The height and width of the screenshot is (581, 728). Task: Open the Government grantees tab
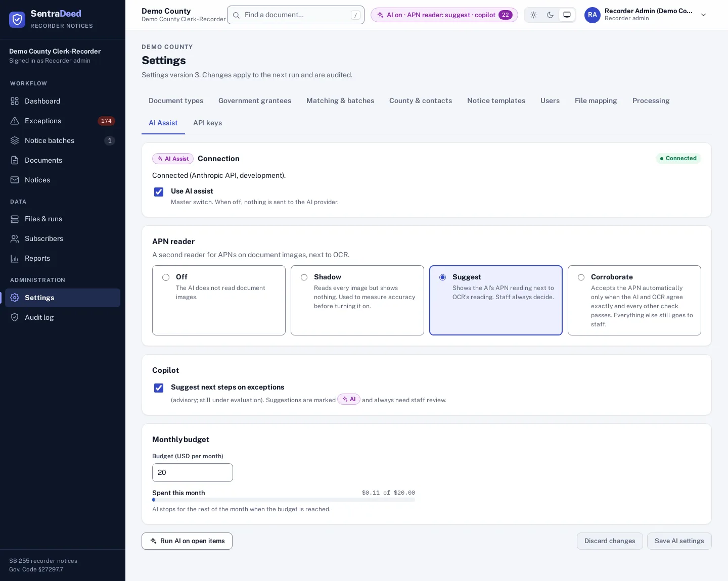[x=255, y=101]
